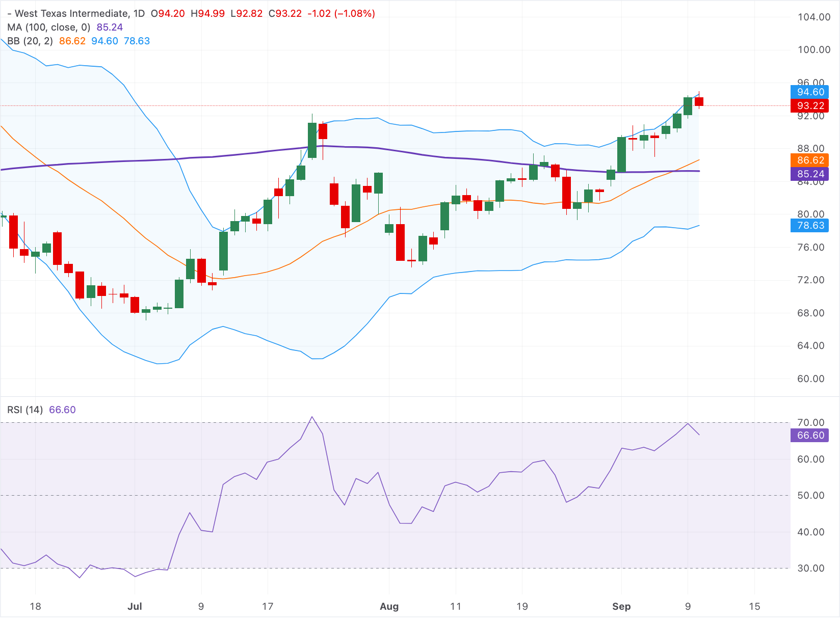This screenshot has height=623, width=840.
Task: Click the orange BB basis value 86.62 in legend
Action: (x=72, y=41)
